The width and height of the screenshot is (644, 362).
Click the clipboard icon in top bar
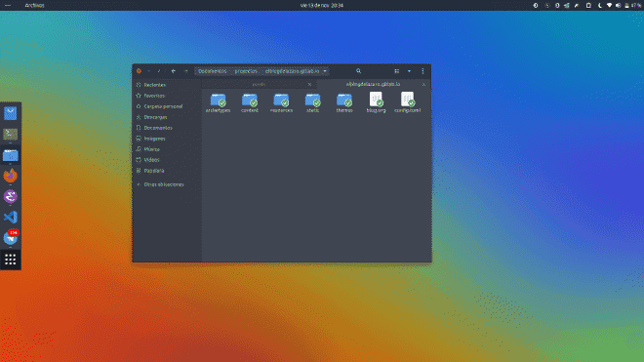pos(588,5)
